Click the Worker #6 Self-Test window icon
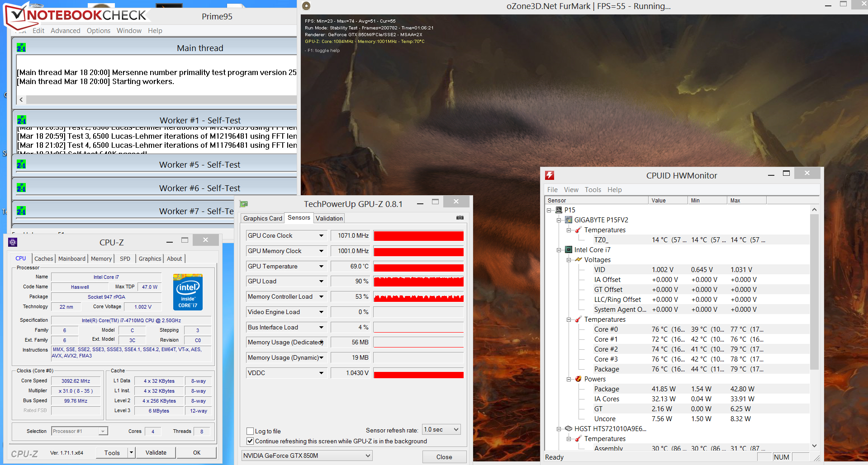868x465 pixels. click(x=21, y=188)
